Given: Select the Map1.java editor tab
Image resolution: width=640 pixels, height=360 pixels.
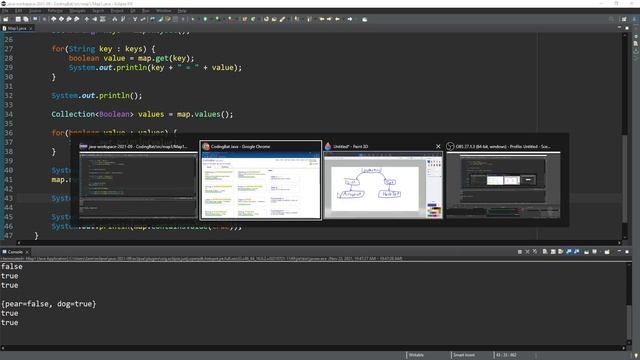Looking at the screenshot, I should pyautogui.click(x=17, y=28).
